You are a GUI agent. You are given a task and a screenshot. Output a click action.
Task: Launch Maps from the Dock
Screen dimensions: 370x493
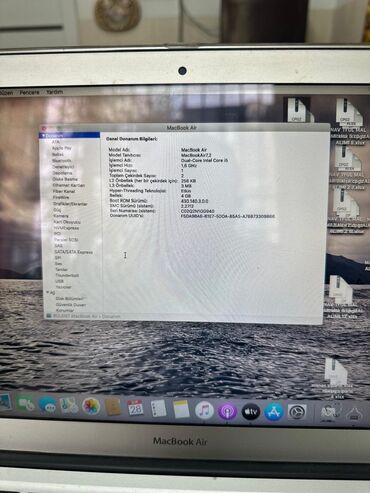(69, 405)
